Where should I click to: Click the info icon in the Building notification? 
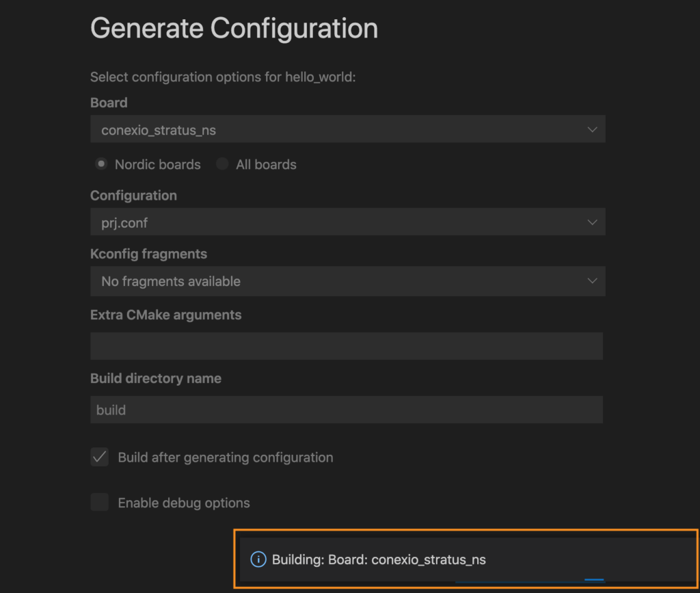pyautogui.click(x=258, y=559)
